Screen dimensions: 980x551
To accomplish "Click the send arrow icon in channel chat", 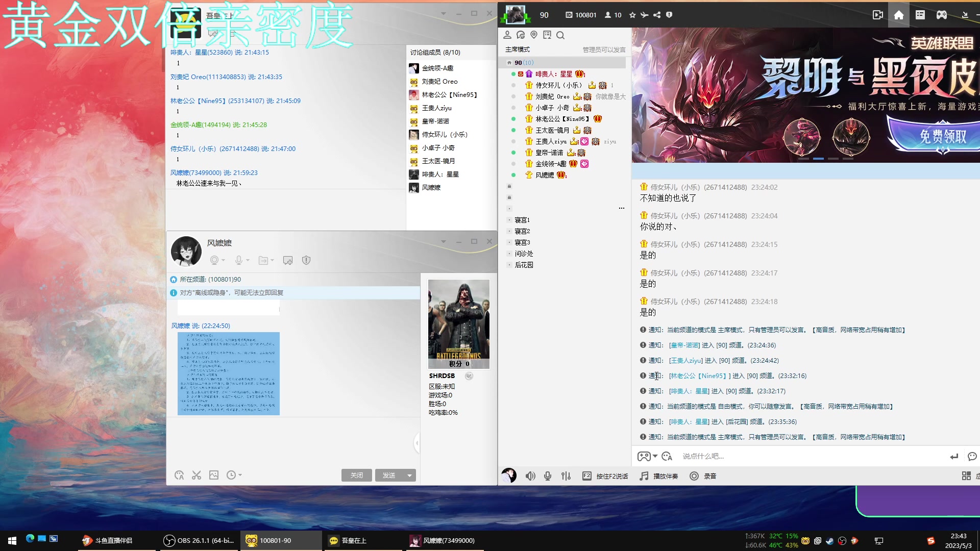I will (x=954, y=457).
